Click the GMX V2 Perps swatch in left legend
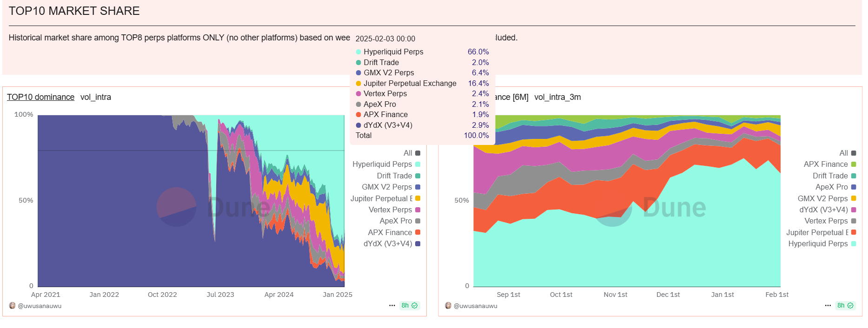The image size is (868, 328). click(417, 187)
